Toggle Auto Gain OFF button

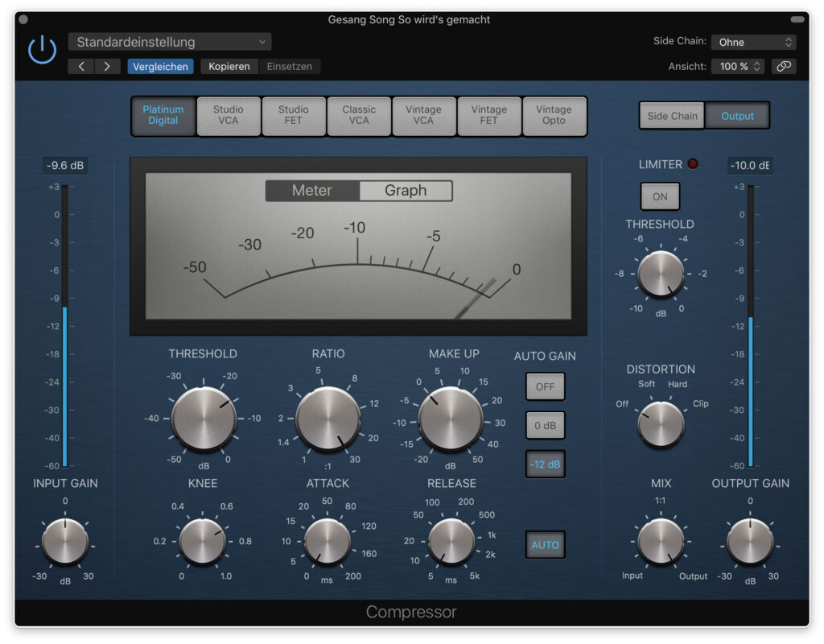pos(546,387)
